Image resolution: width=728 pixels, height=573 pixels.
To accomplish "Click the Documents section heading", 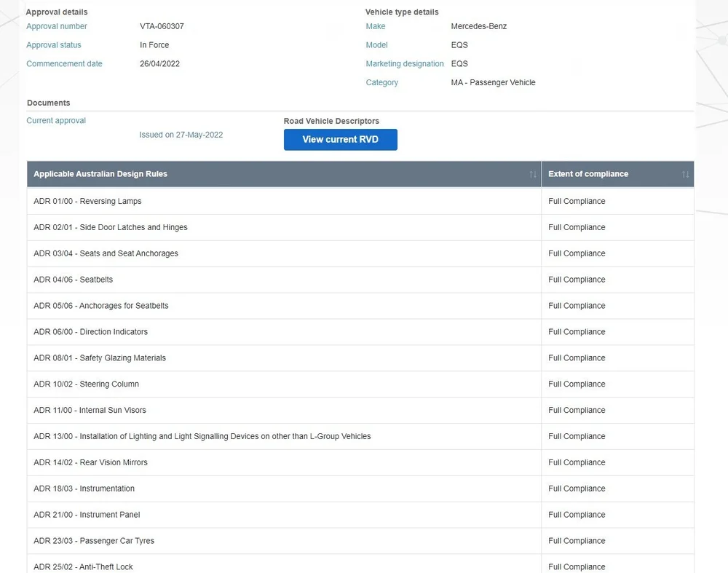I will (48, 103).
